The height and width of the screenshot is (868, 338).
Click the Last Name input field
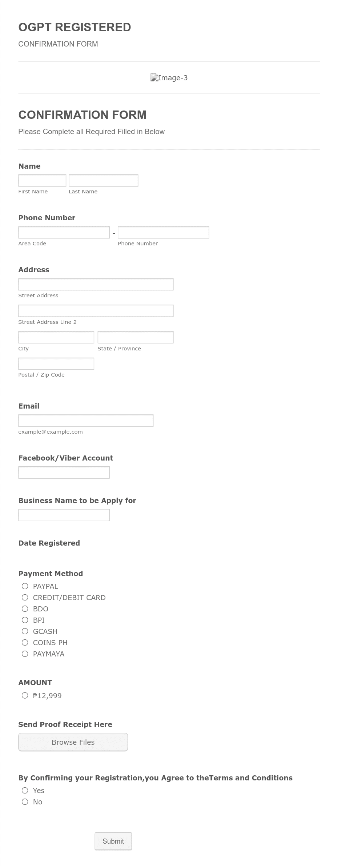click(x=103, y=180)
